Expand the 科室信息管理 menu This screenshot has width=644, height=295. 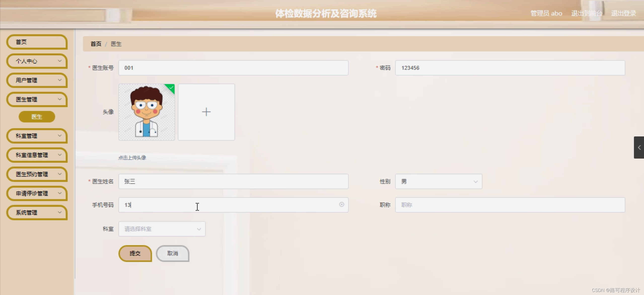coord(37,155)
